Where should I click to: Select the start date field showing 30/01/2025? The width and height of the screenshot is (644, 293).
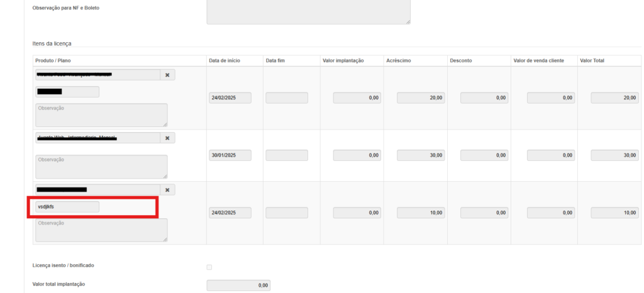point(230,155)
